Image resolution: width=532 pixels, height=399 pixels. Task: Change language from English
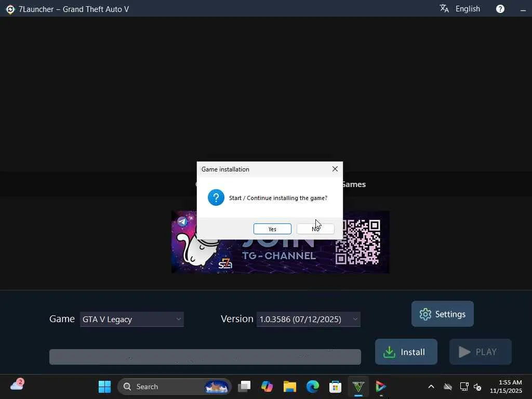[x=468, y=9]
